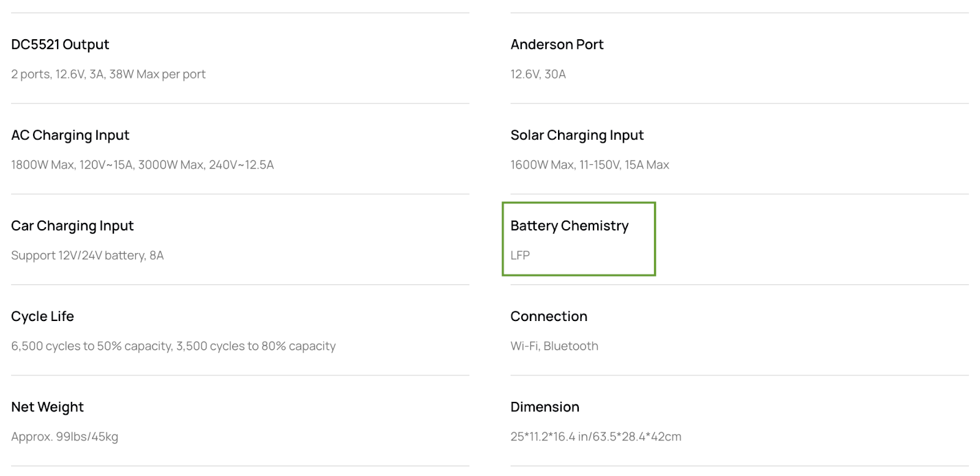Viewport: 980px width, 476px height.
Task: Select the Net Weight heading
Action: pyautogui.click(x=47, y=407)
